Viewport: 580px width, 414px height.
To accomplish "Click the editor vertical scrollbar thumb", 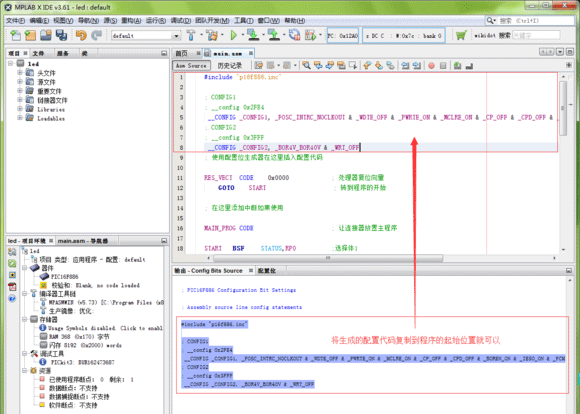I will point(563,107).
